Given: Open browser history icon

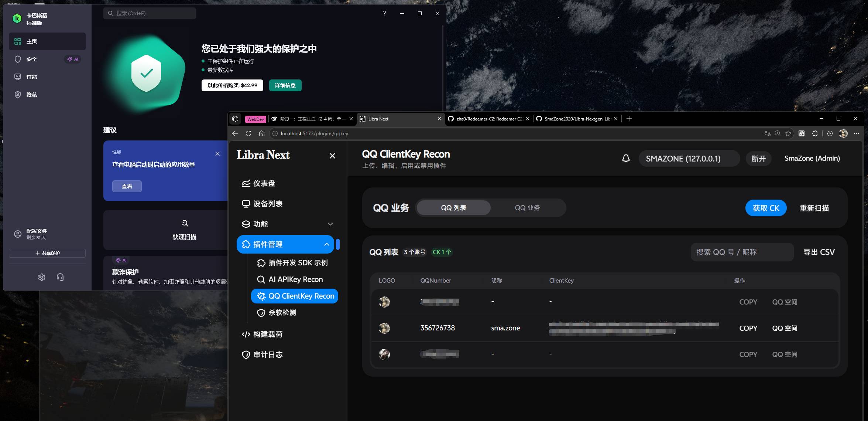Looking at the screenshot, I should [830, 133].
